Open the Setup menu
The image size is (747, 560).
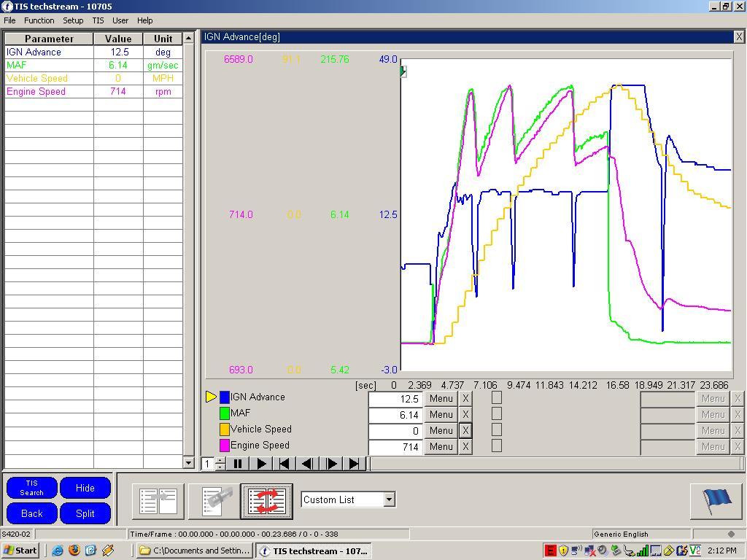coord(73,20)
